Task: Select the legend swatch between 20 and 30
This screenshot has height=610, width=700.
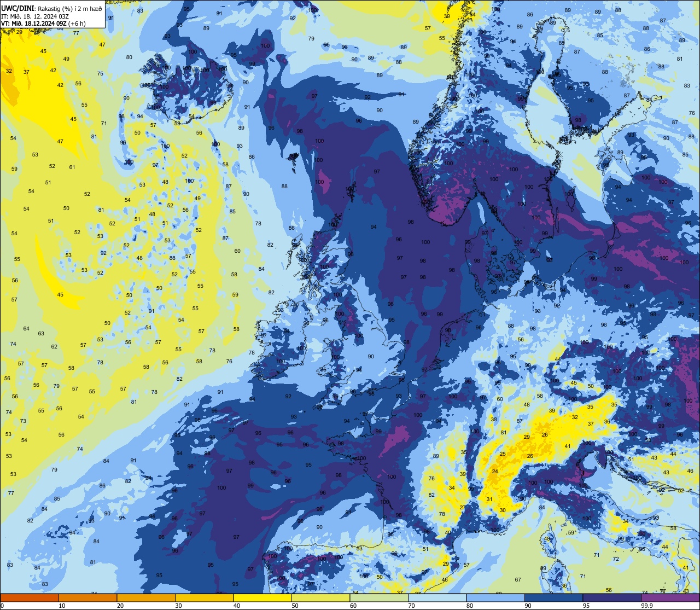Action: tap(146, 597)
